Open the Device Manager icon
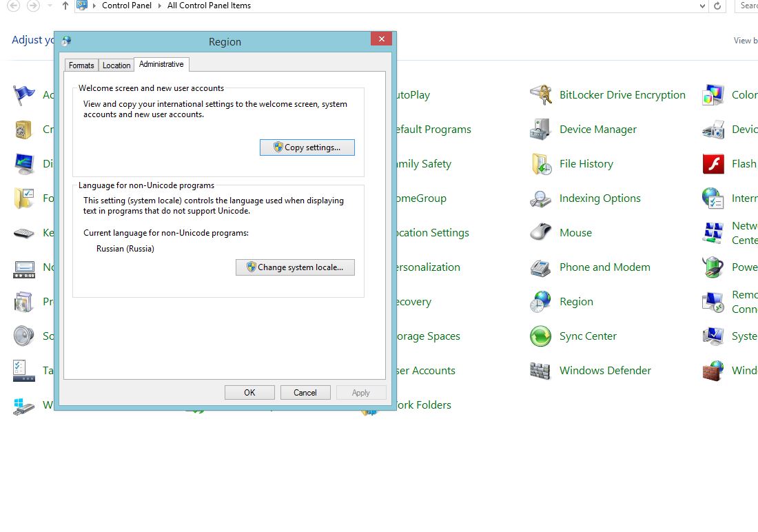The image size is (758, 532). click(540, 129)
